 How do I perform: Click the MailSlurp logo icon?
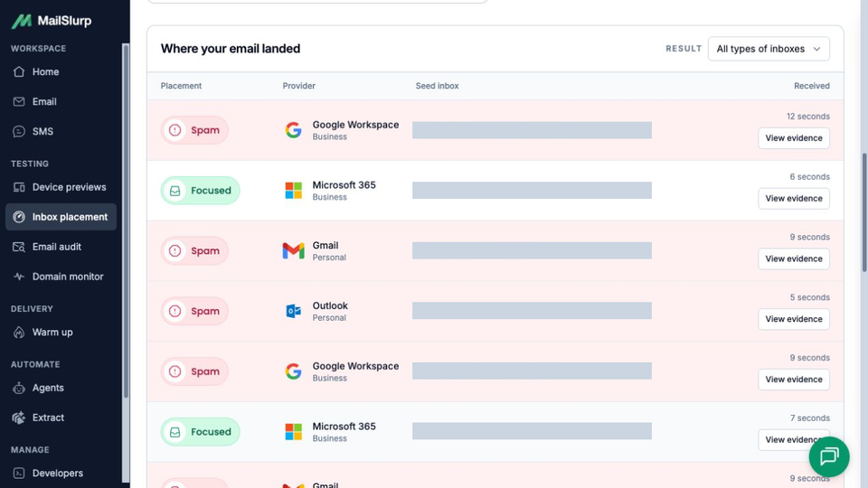point(22,21)
